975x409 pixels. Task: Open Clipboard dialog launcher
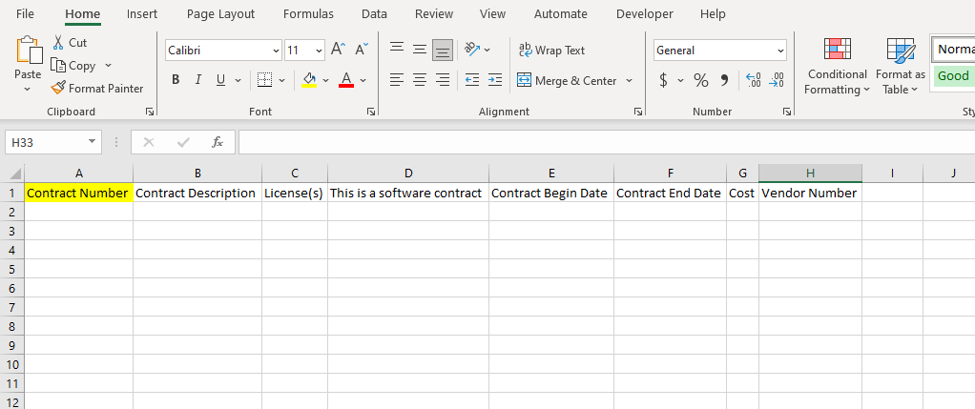(149, 112)
